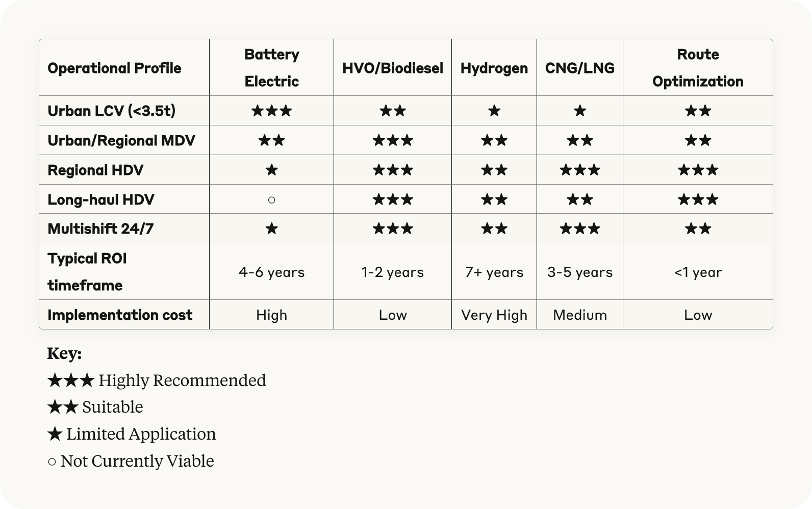Click the 7+ years Hydrogen ROI cell
Viewport: 812px width, 509px height.
[x=494, y=272]
